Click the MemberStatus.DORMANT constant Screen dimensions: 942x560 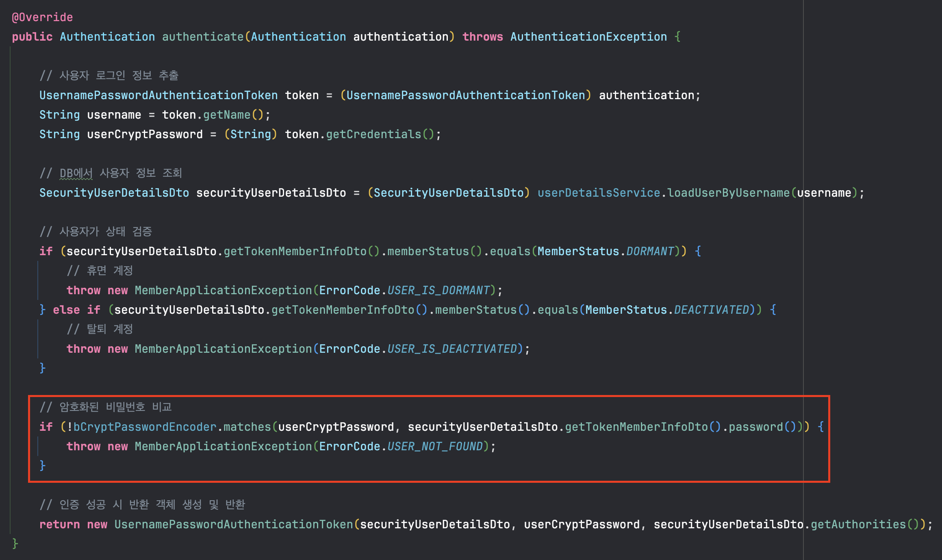650,251
